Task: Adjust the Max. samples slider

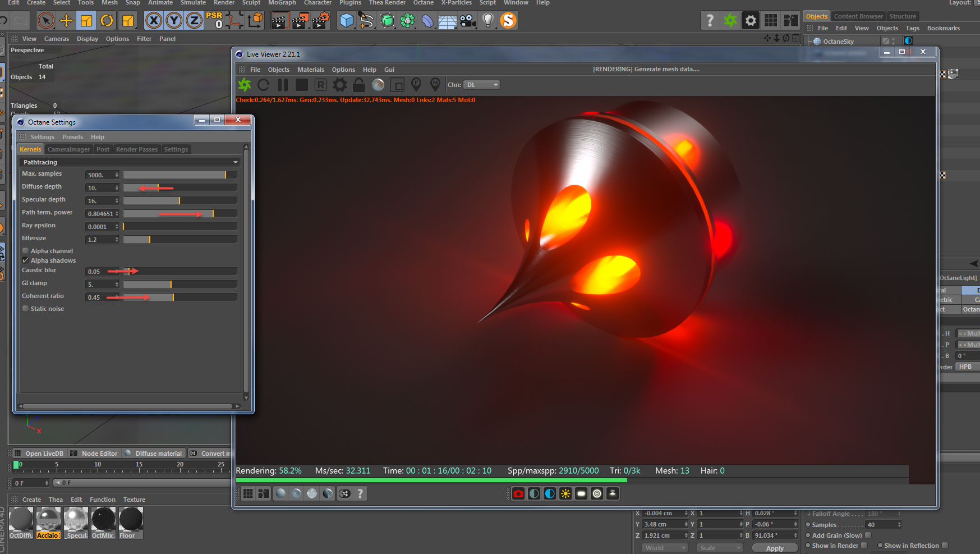Action: (x=180, y=175)
